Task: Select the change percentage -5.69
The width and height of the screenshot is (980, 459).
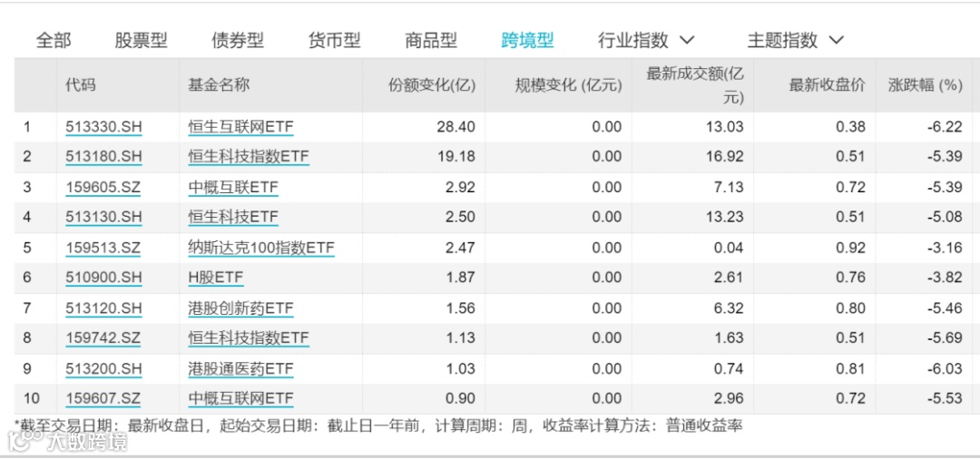Action: [x=945, y=338]
